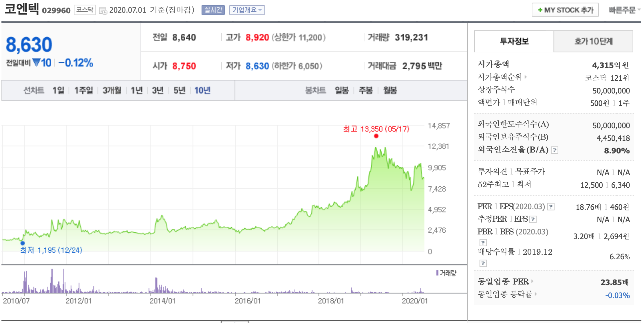Switch to the 투자정보 tab
Viewport: 644px width, 323px height.
pos(514,41)
